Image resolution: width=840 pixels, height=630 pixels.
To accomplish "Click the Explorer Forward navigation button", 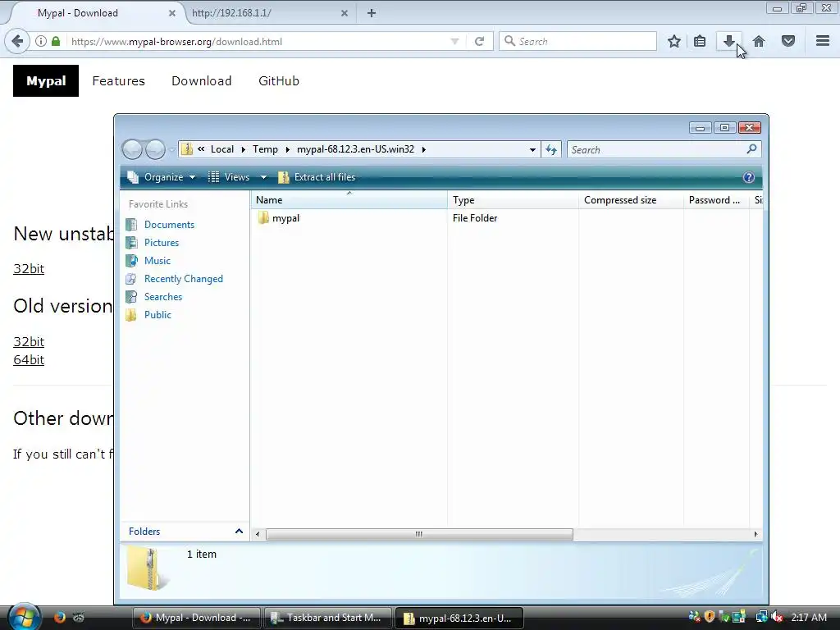I will (x=155, y=149).
